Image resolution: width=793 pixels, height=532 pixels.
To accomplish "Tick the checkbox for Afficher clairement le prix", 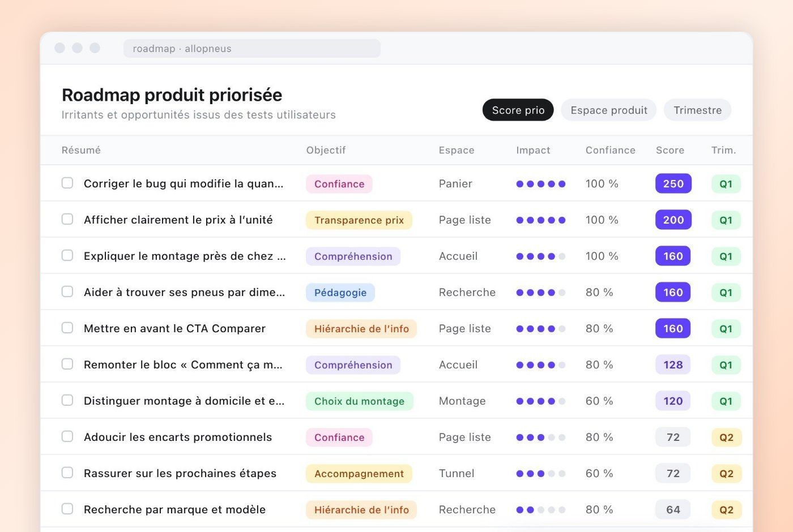I will [67, 219].
